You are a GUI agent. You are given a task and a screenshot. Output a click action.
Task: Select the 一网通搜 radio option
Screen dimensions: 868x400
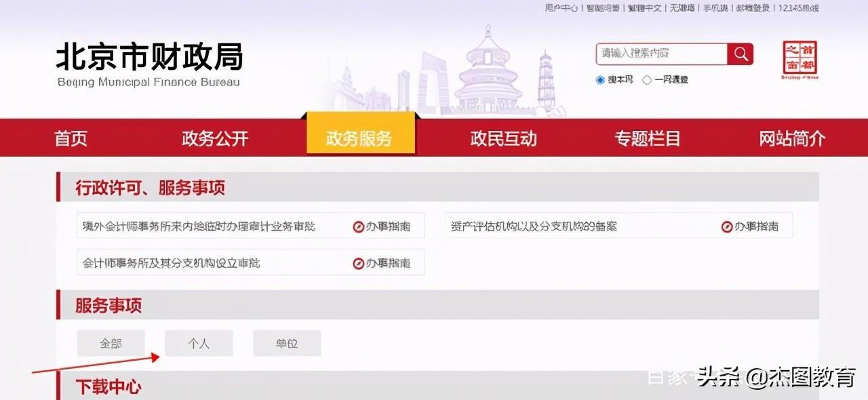(647, 80)
